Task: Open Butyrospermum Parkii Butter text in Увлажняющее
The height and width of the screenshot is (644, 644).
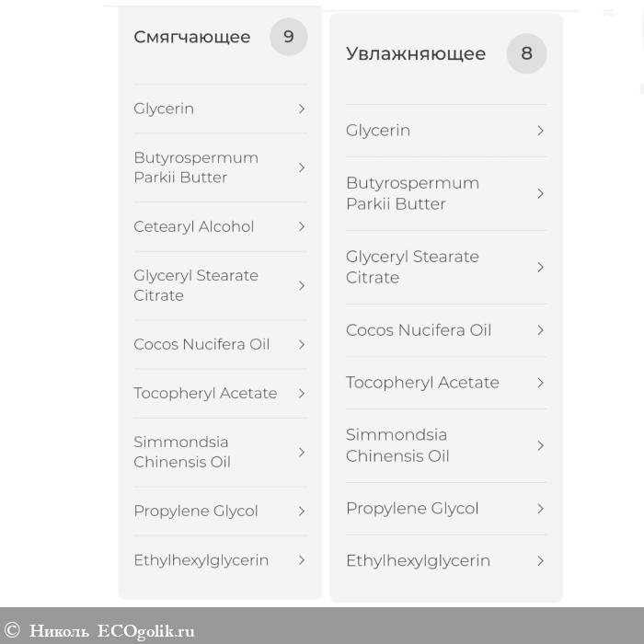Action: (412, 193)
